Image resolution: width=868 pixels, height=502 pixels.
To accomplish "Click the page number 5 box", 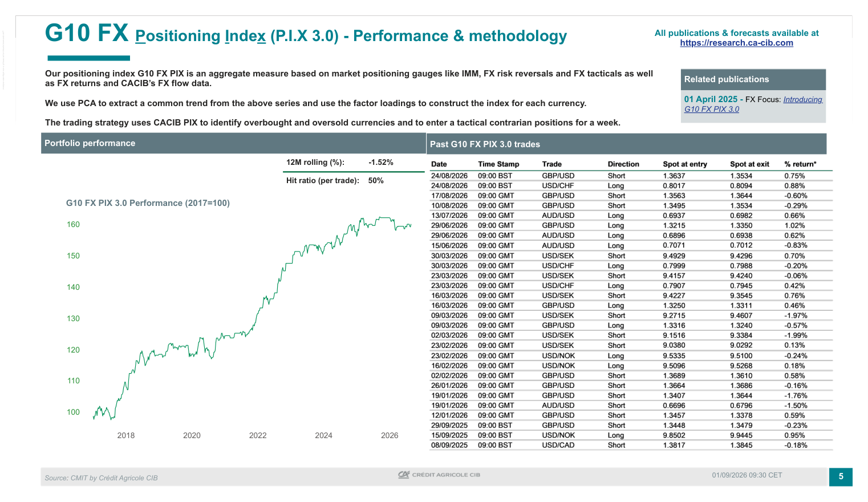I will click(841, 476).
